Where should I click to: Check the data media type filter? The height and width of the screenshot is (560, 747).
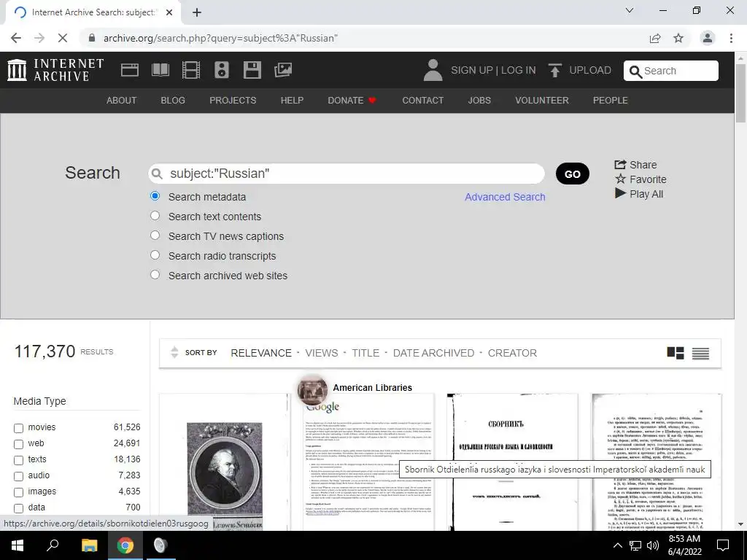[18, 508]
